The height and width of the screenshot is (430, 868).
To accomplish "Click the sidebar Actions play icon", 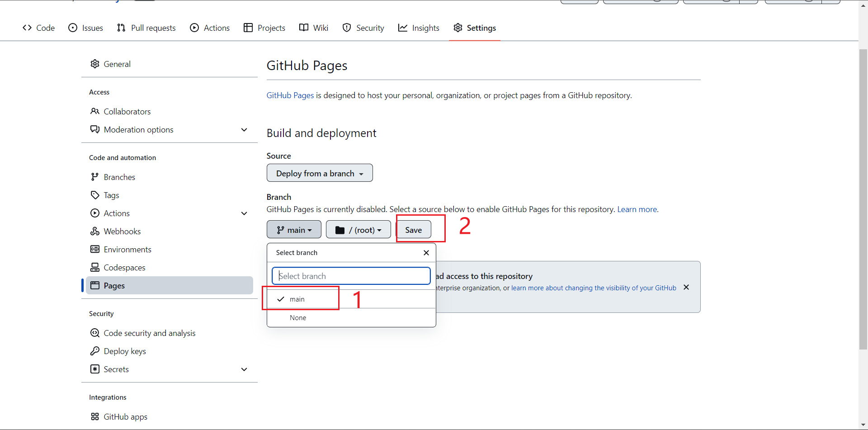I will 95,213.
